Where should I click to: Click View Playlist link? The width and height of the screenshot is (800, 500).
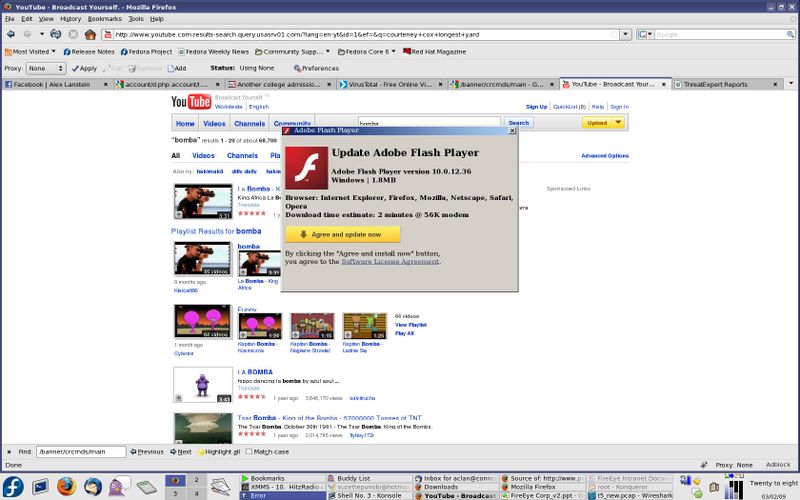pos(411,324)
